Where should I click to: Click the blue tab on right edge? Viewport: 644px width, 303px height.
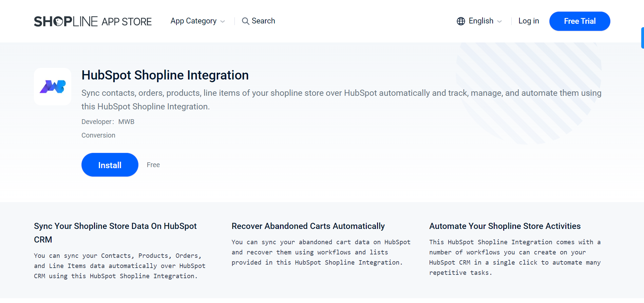click(x=642, y=38)
